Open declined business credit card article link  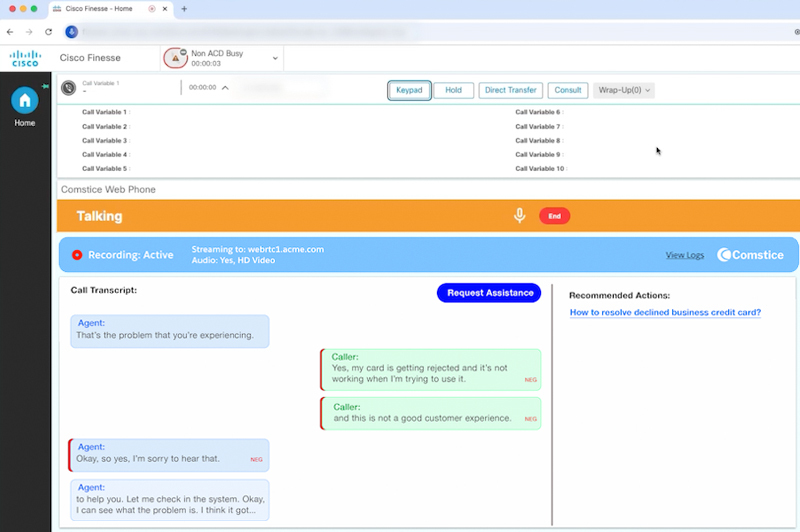[665, 312]
